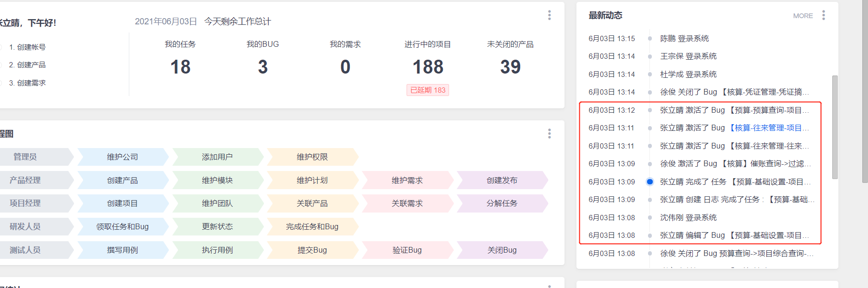The height and width of the screenshot is (288, 868).
Task: Open in-progress projects count 188
Action: click(x=428, y=67)
